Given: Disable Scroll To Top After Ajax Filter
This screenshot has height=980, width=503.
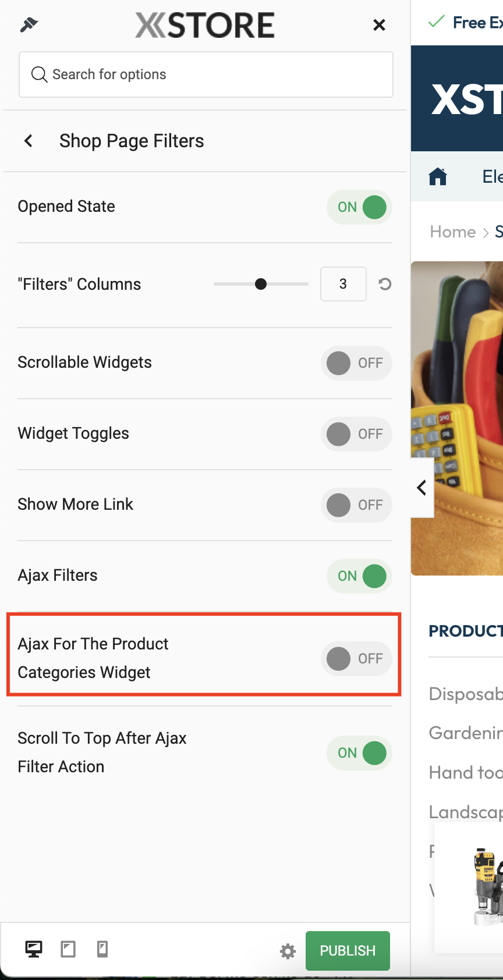Looking at the screenshot, I should tap(359, 753).
